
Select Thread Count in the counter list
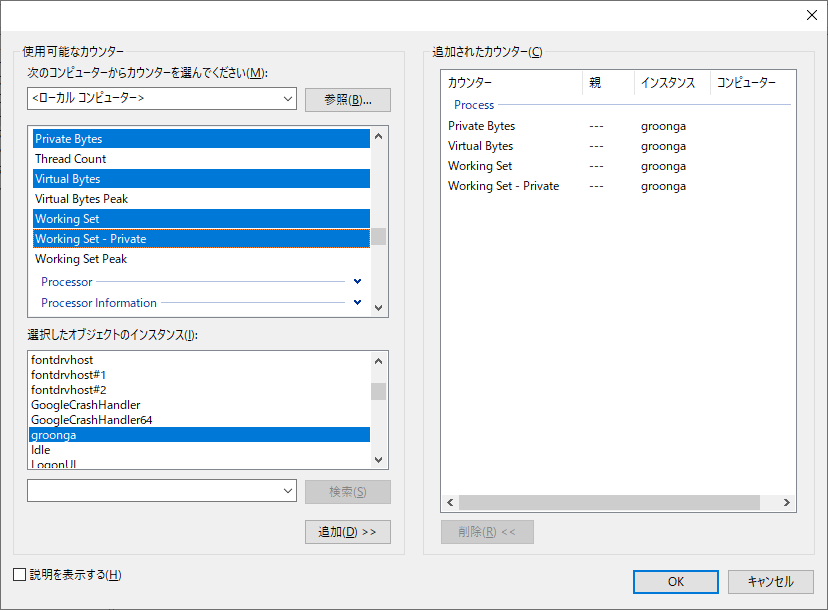(71, 159)
